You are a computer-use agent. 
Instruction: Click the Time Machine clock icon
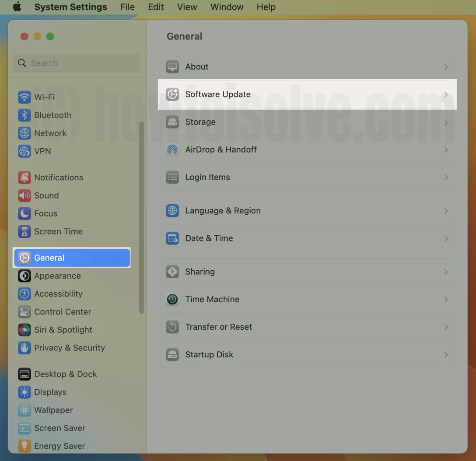click(x=172, y=299)
